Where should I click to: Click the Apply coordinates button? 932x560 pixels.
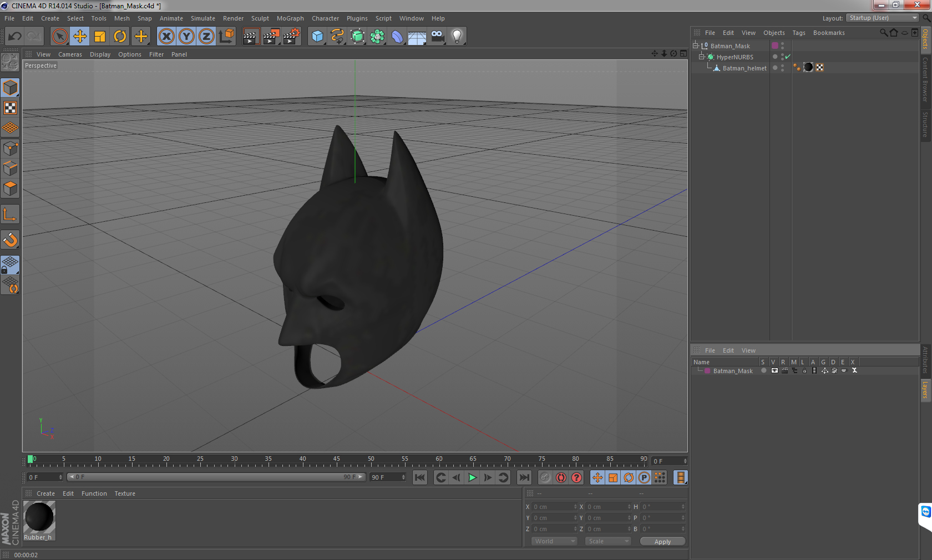click(x=662, y=542)
